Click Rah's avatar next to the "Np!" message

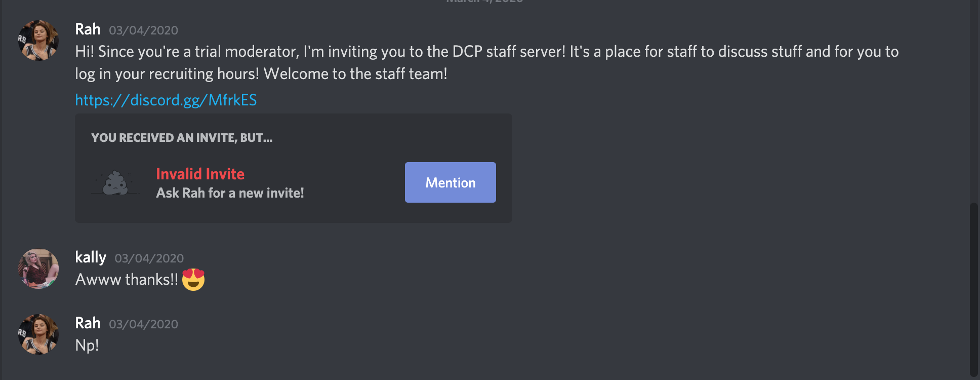pos(38,334)
